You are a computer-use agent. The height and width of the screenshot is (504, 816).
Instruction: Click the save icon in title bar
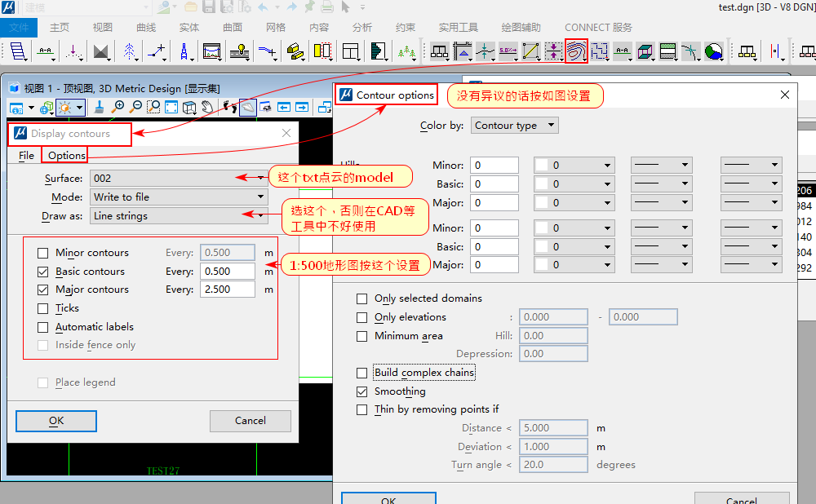click(209, 7)
